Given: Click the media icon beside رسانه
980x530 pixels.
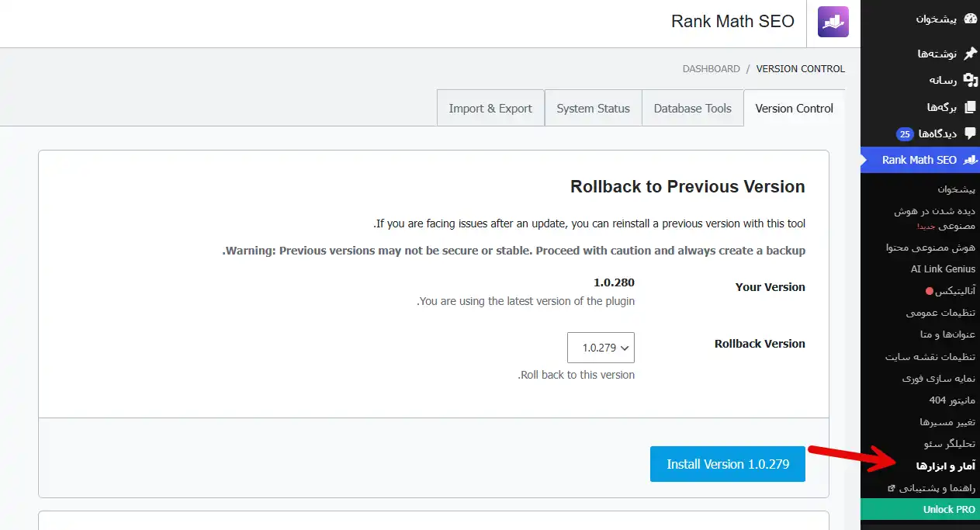Looking at the screenshot, I should 970,80.
